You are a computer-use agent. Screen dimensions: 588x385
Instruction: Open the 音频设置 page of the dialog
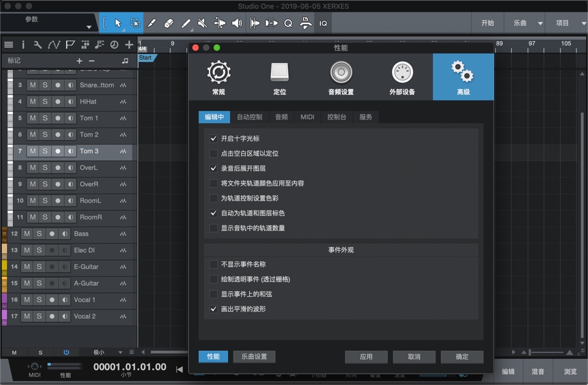tap(341, 75)
